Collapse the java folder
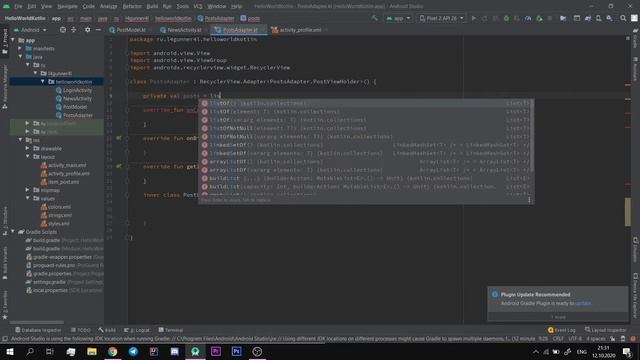Image resolution: width=640 pixels, height=360 pixels. click(x=20, y=57)
